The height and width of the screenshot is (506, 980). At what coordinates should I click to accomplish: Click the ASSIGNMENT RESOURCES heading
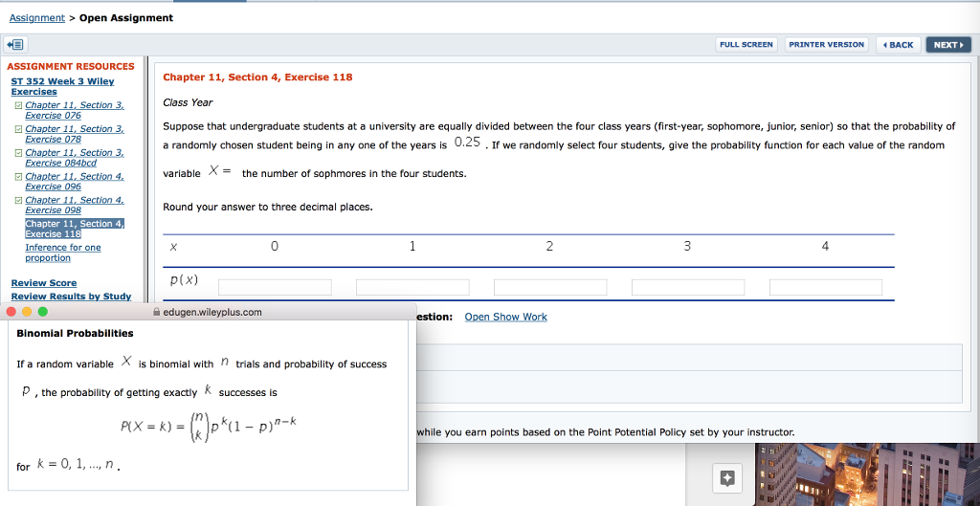pos(71,66)
